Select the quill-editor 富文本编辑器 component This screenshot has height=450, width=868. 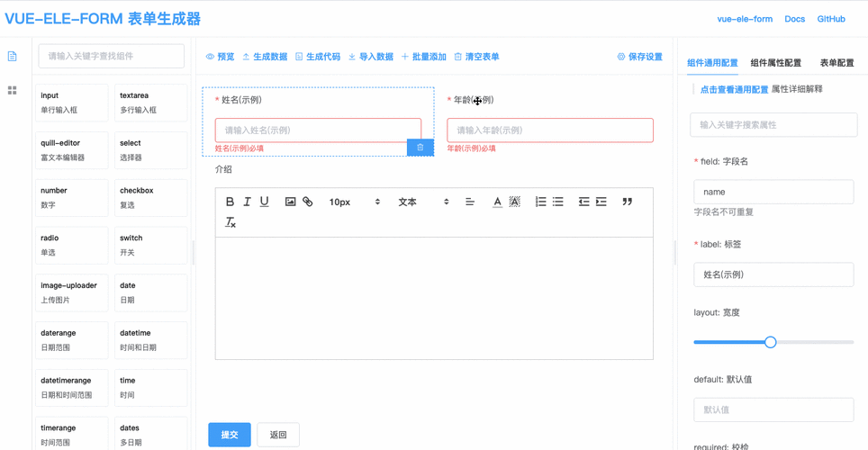pos(71,150)
